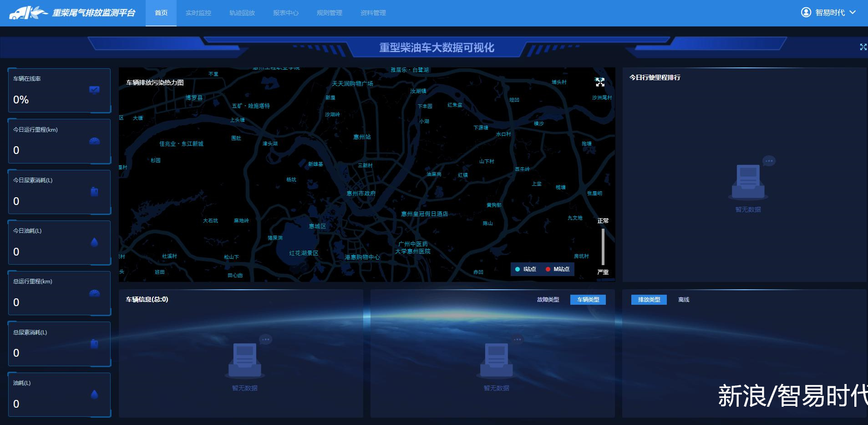Viewport: 868px width, 425px height.
Task: Click the heatmap severity scale bar
Action: [x=603, y=246]
